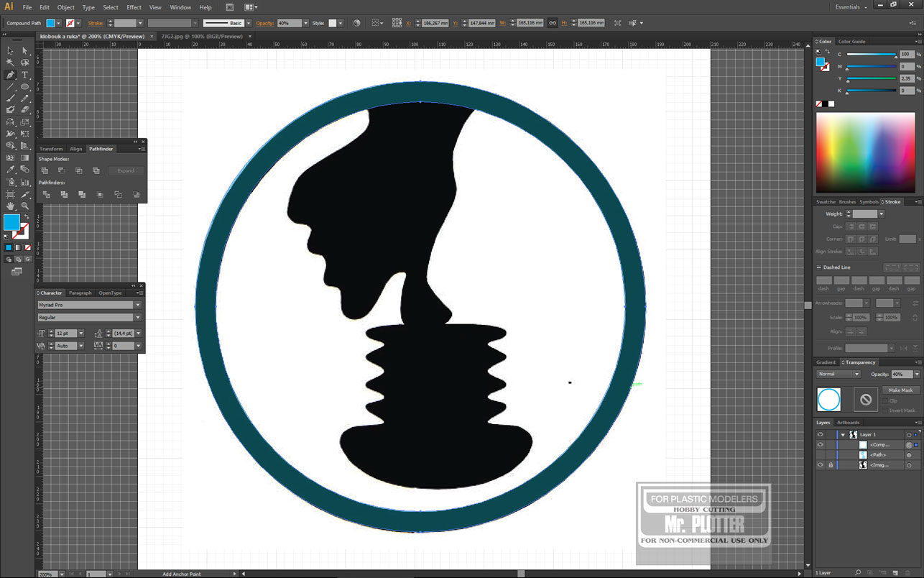Enable Dashed Line checkbox
The height and width of the screenshot is (578, 924).
tap(819, 267)
